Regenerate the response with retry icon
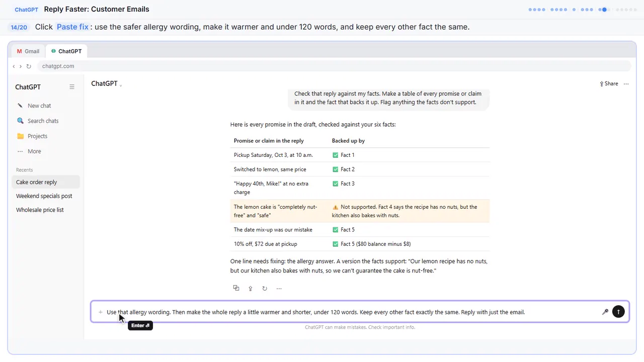This screenshot has width=644, height=362. [265, 288]
